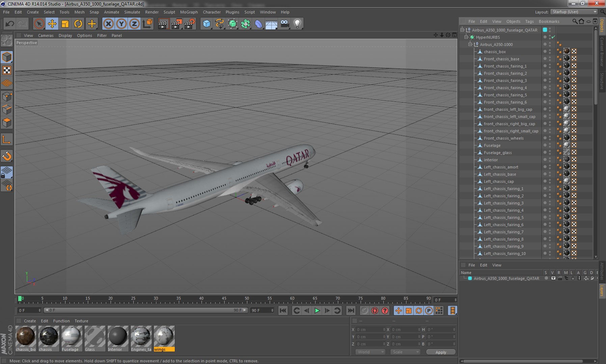Add a Cube primitive object
This screenshot has width=606, height=364.
coord(206,24)
